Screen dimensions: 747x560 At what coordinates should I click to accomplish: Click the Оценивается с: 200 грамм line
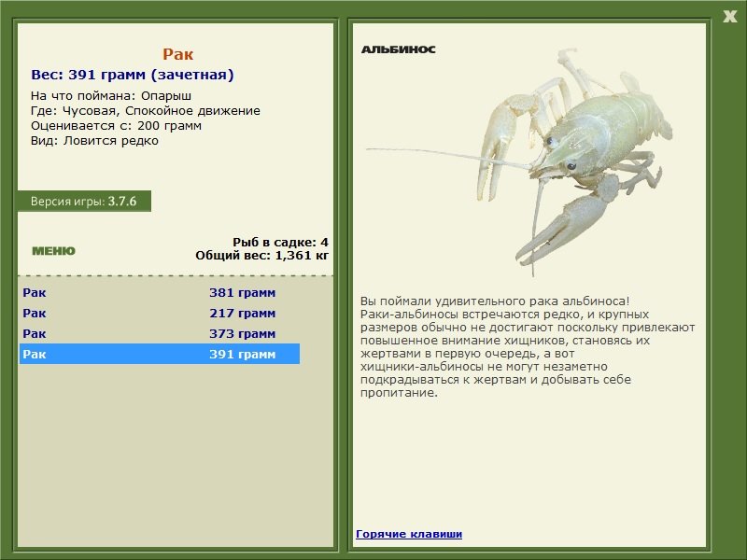116,125
